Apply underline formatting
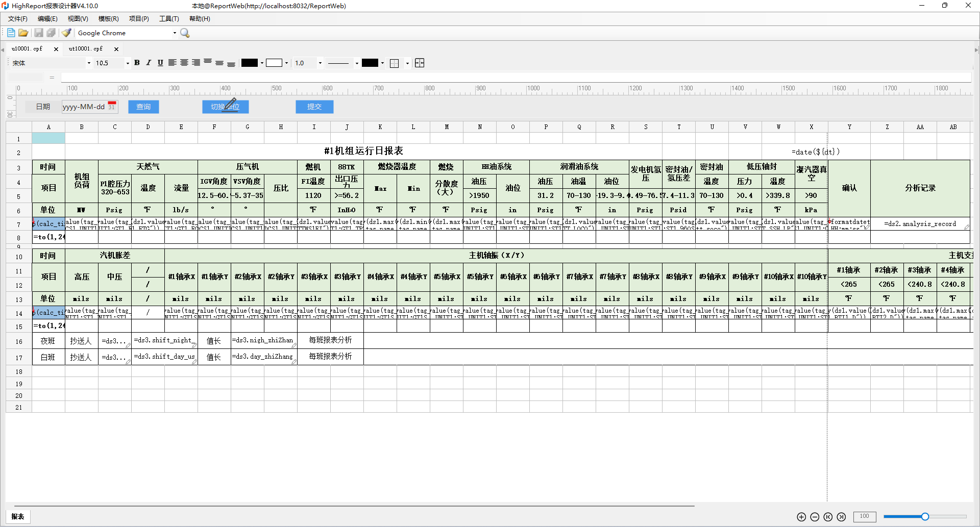Image resolution: width=980 pixels, height=527 pixels. (160, 63)
